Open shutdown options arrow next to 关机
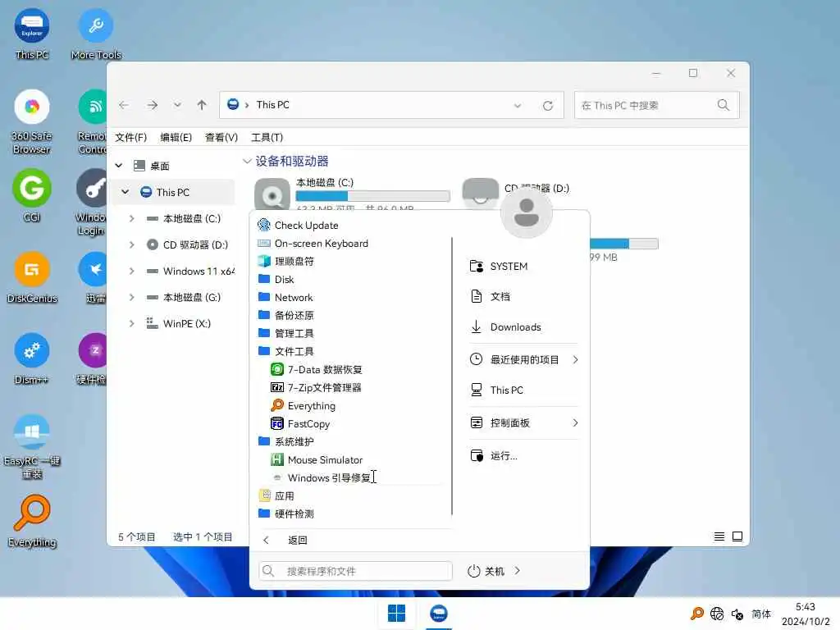The width and height of the screenshot is (840, 630). pos(517,571)
